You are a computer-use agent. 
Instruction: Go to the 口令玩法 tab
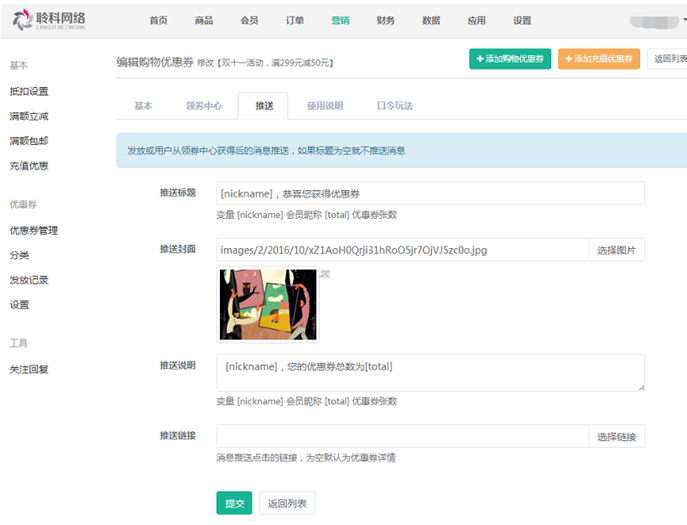[394, 106]
